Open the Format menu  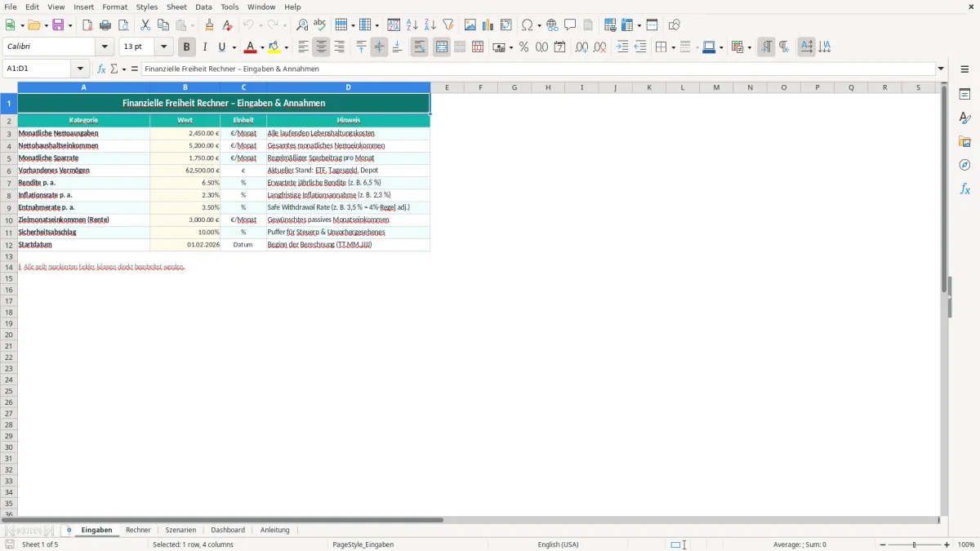(x=115, y=7)
